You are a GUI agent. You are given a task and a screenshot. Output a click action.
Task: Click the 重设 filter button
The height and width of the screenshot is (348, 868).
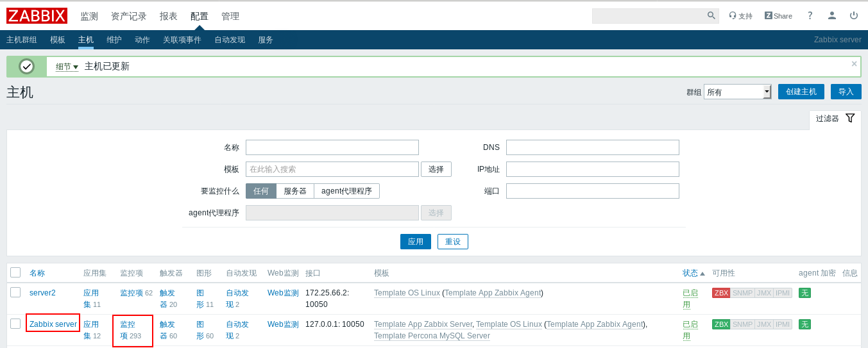point(453,242)
